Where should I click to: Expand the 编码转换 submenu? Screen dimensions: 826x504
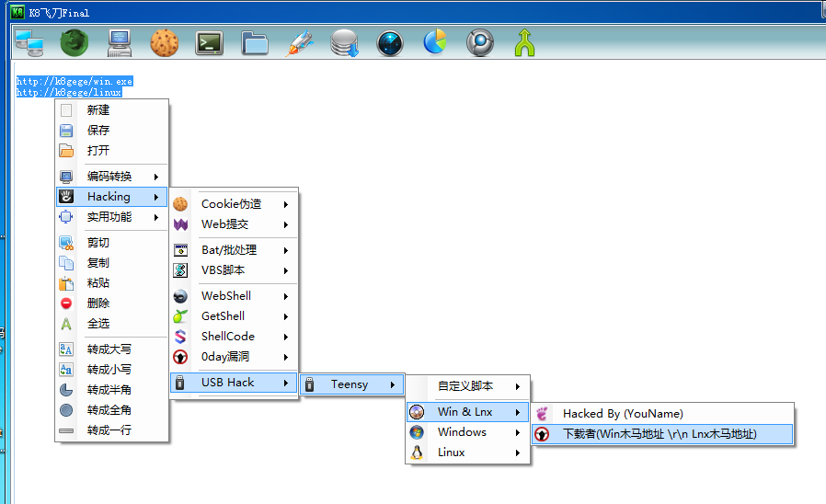coord(110,177)
